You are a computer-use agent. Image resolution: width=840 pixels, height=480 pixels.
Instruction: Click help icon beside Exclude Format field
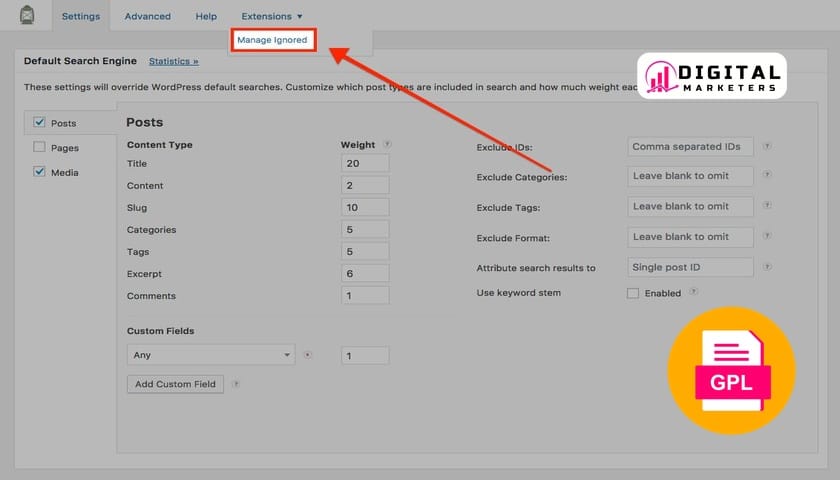(x=767, y=237)
